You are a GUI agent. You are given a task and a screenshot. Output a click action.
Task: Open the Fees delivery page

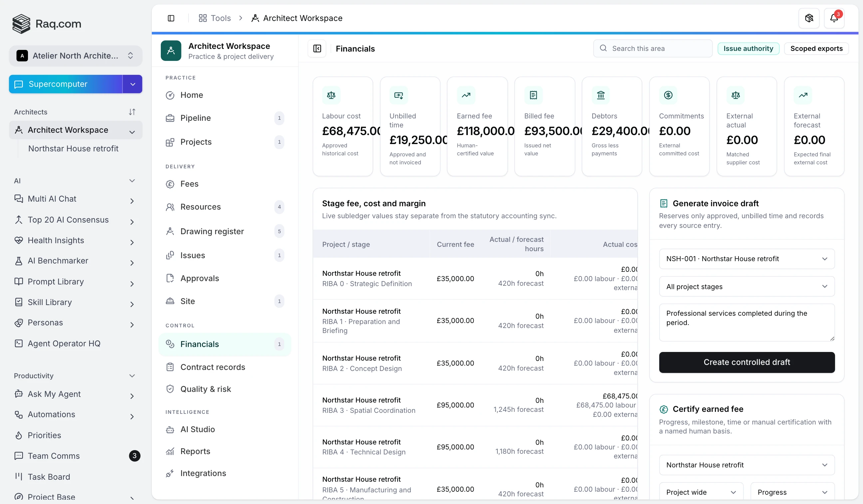coord(225,184)
